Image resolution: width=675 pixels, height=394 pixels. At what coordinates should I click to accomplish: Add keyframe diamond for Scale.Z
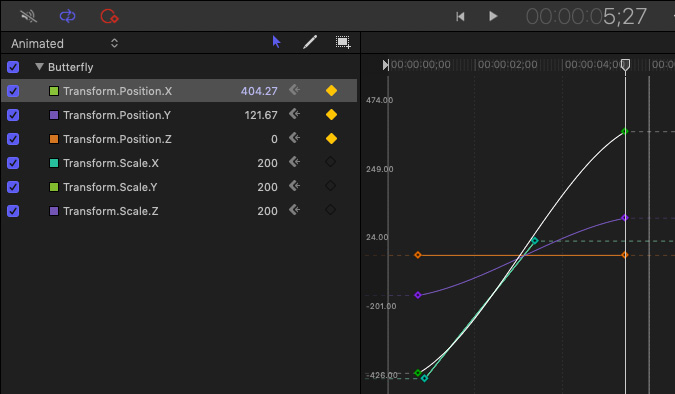[330, 210]
